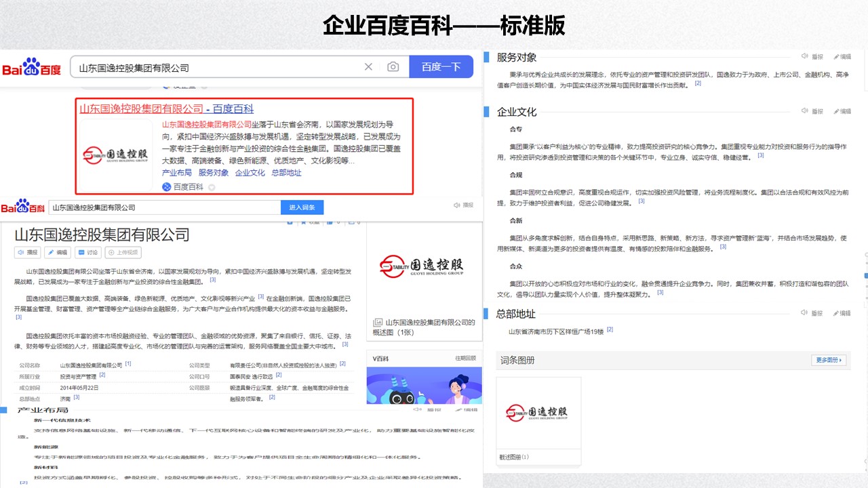This screenshot has height=488, width=868.
Task: Click the Baike search field
Action: pos(165,207)
